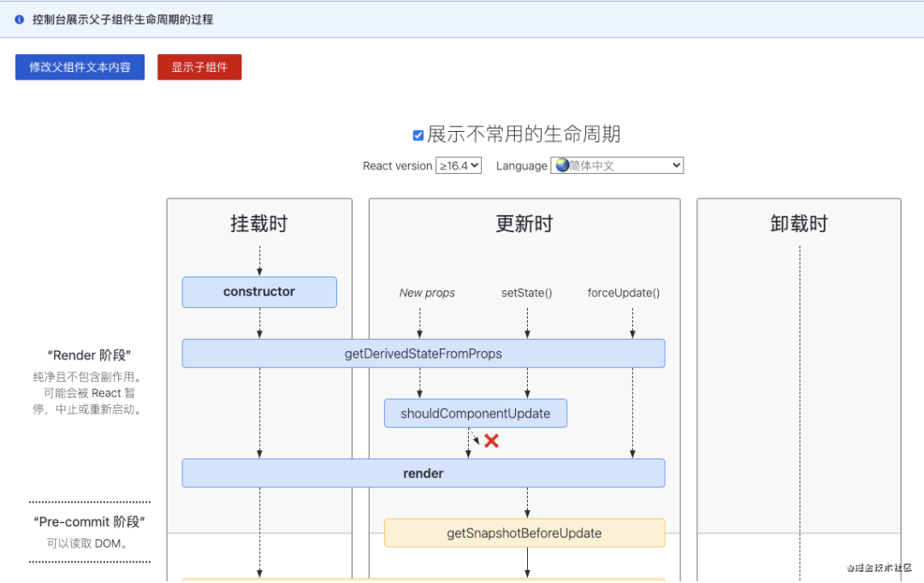Screen dimensions: 924x583
Task: Open the Language dropdown showing 简体中文
Action: pyautogui.click(x=617, y=165)
